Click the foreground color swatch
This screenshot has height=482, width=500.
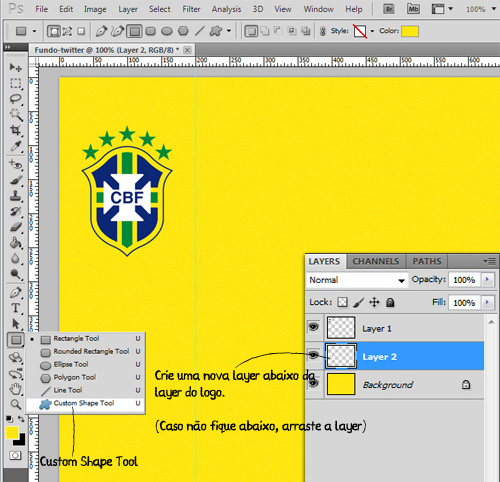tap(12, 433)
